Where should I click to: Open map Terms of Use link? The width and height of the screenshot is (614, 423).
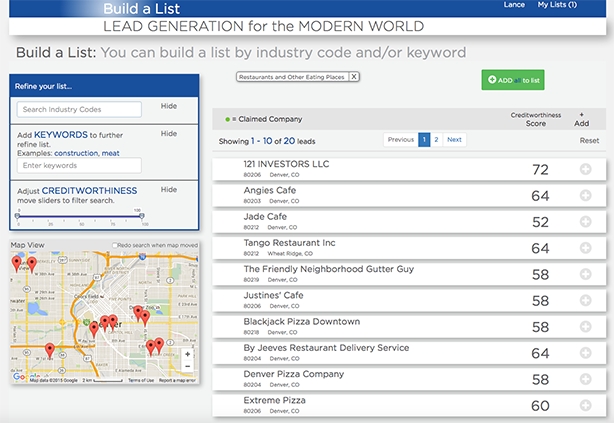coord(141,380)
